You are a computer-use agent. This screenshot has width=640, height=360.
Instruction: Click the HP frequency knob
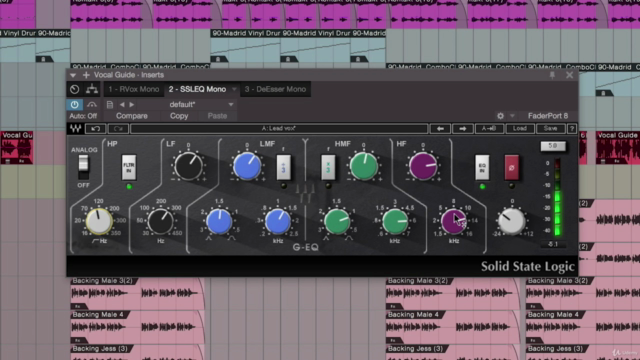click(x=99, y=221)
